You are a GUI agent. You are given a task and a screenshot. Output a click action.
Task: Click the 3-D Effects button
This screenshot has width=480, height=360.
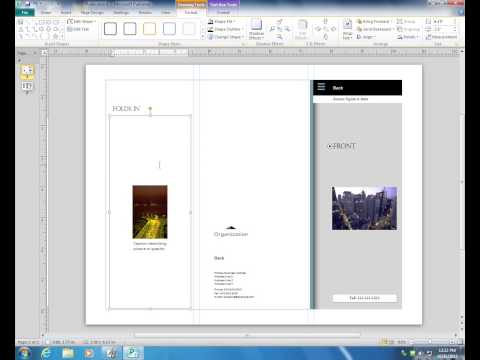click(x=302, y=29)
